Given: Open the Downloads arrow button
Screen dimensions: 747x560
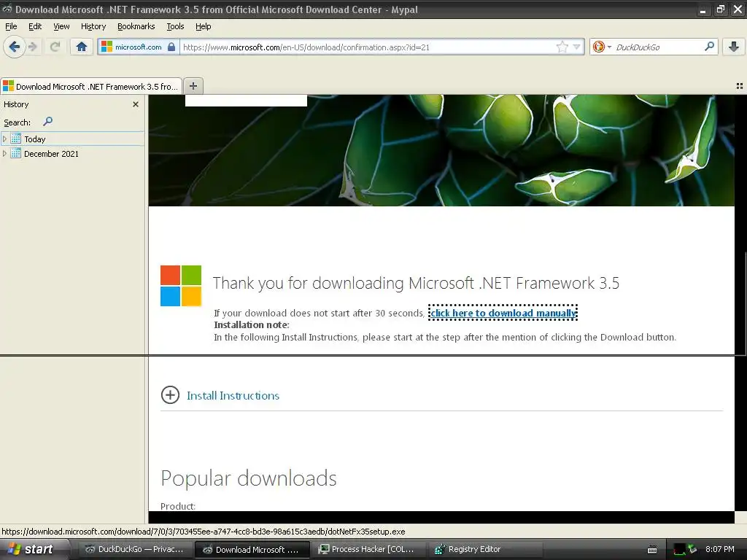Looking at the screenshot, I should point(734,47).
